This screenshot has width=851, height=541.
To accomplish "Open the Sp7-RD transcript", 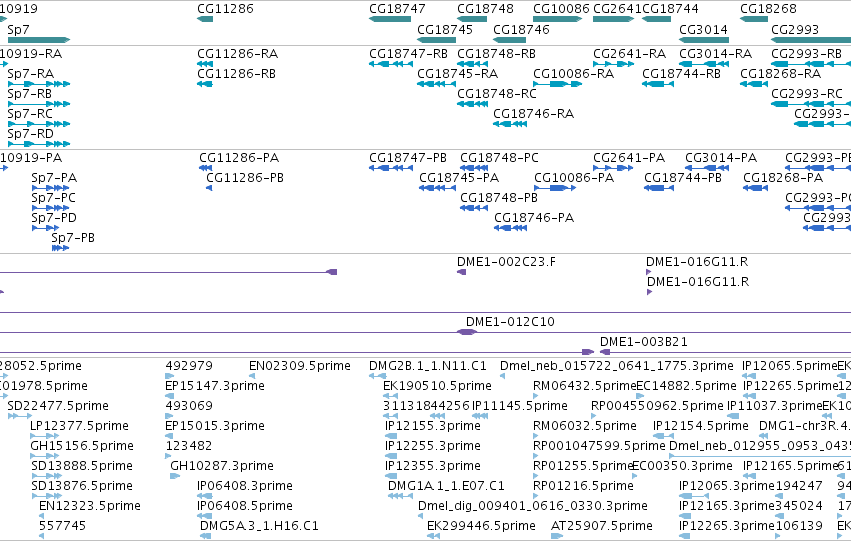I will 31,134.
